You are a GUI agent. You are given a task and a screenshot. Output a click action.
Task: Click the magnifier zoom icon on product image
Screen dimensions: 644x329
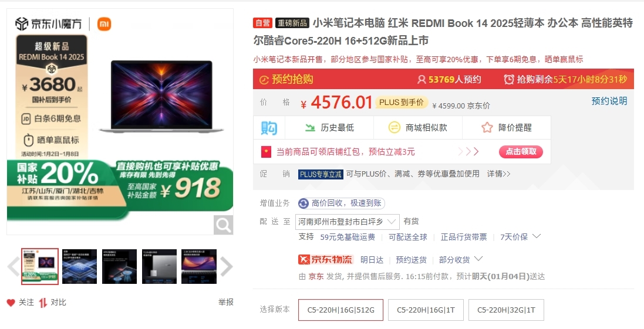[x=223, y=225]
